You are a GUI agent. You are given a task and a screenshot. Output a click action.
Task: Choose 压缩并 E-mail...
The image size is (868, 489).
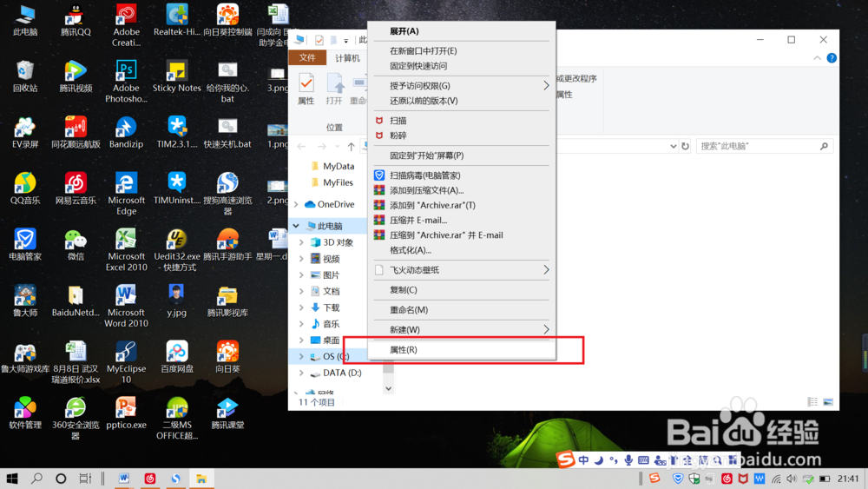coord(462,221)
